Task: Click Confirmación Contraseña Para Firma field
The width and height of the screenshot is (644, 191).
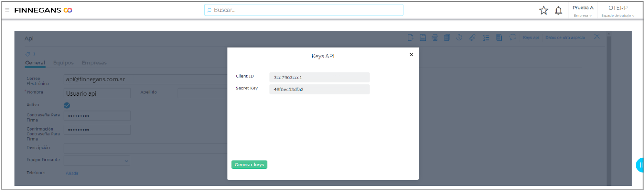Action: click(x=97, y=130)
